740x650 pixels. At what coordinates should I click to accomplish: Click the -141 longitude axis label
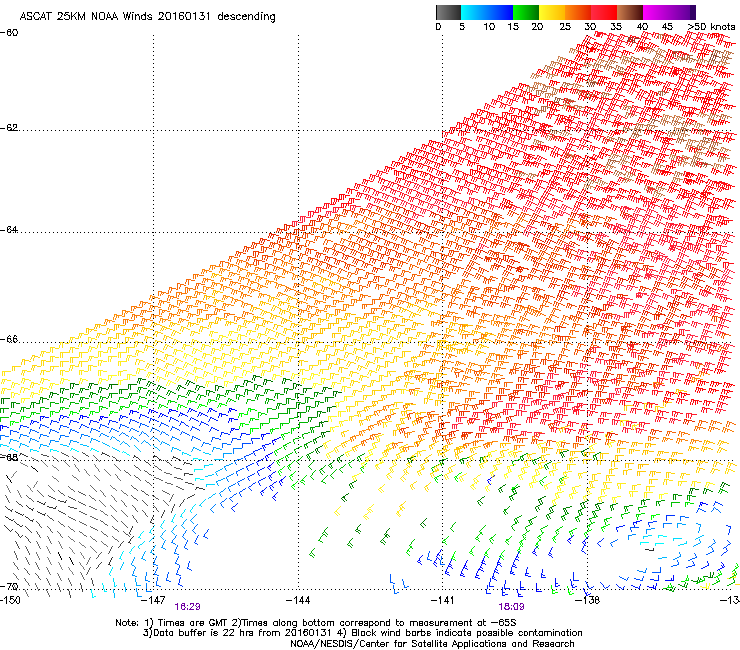point(442,600)
